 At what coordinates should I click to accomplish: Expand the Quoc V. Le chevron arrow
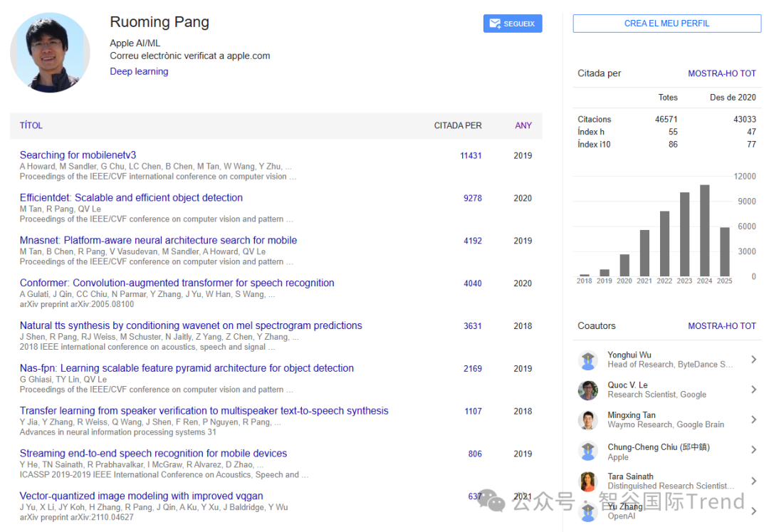point(753,390)
